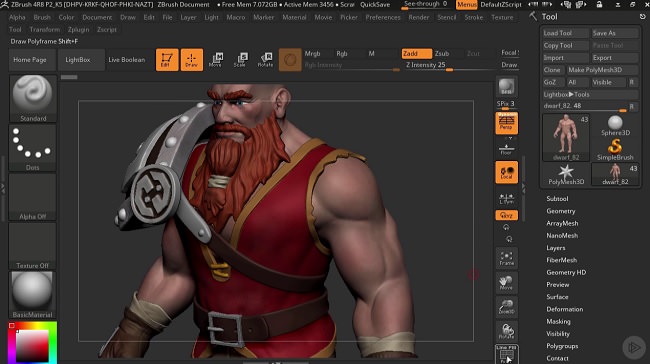Screen dimensions: 650x364
Task: Toggle Zadd sculpt mode
Action: [x=417, y=53]
